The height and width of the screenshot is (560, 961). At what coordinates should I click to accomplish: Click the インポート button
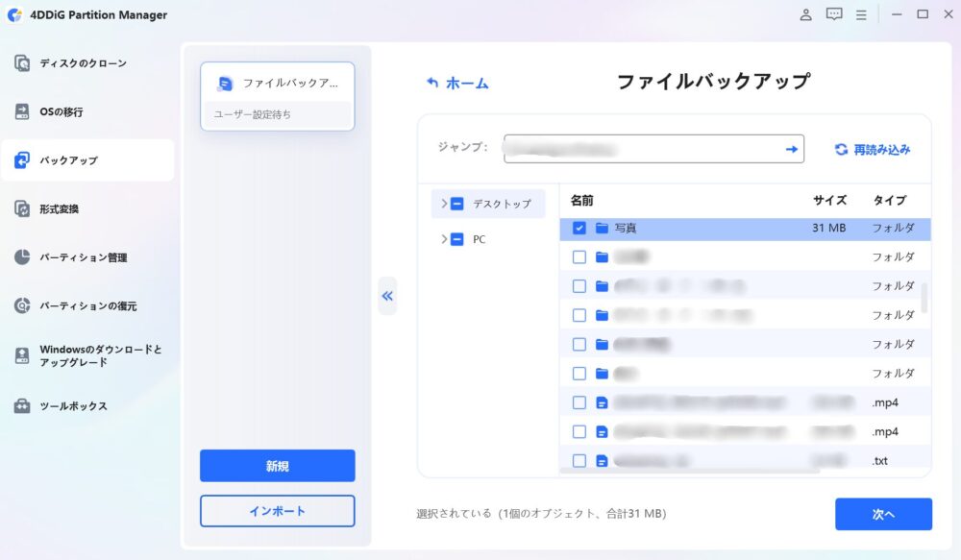277,511
